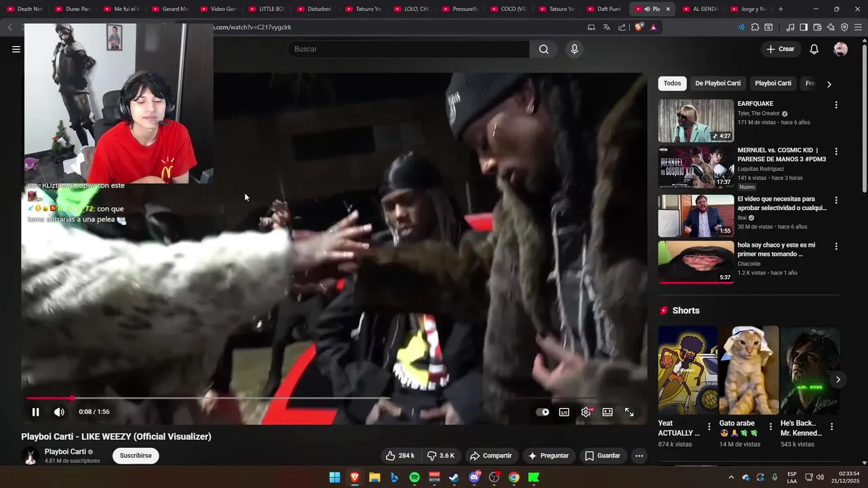Open options for EARFQUAKE video
This screenshot has width=868, height=488.
[835, 105]
